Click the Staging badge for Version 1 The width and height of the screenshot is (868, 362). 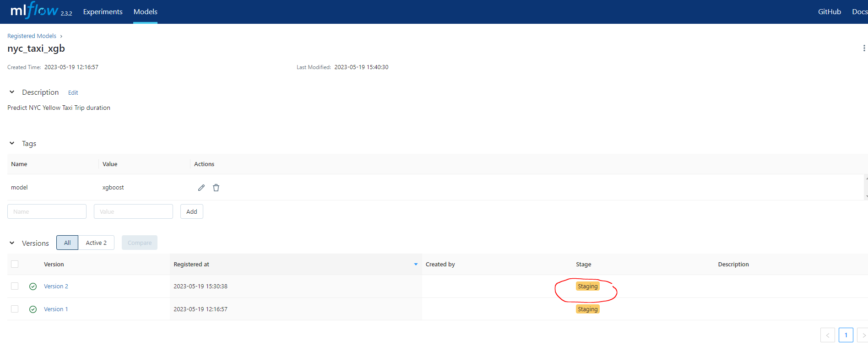587,309
